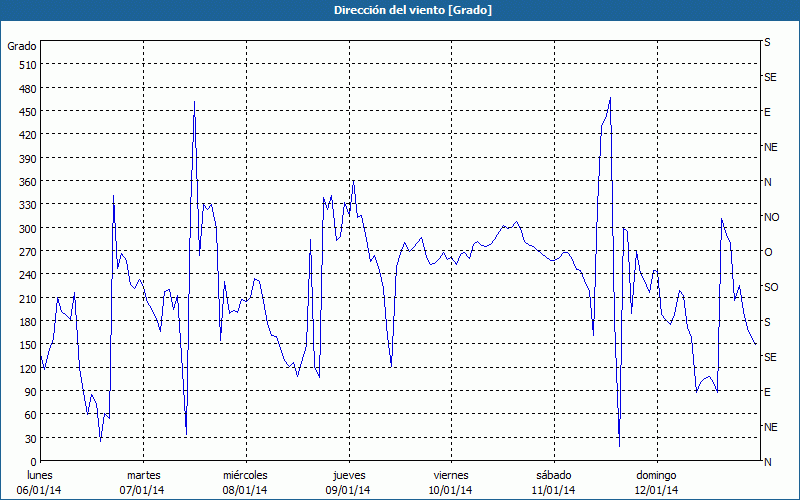Select the 390 y-axis value
The width and height of the screenshot is (800, 500).
[x=28, y=159]
